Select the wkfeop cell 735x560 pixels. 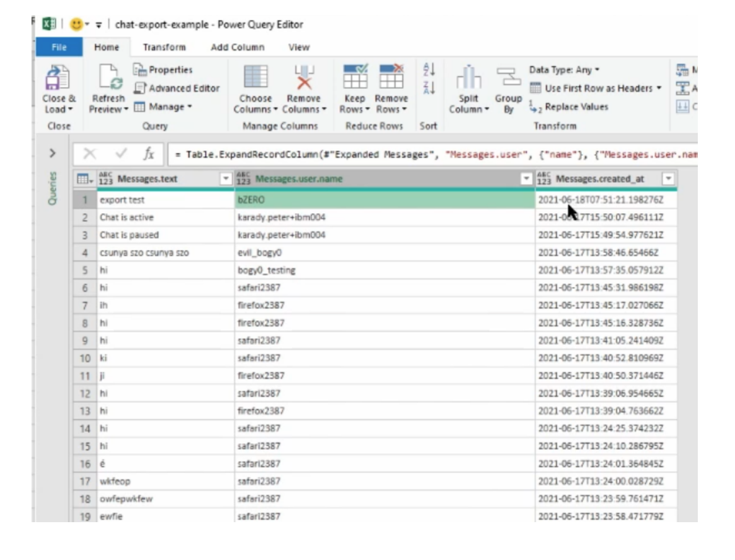(165, 481)
